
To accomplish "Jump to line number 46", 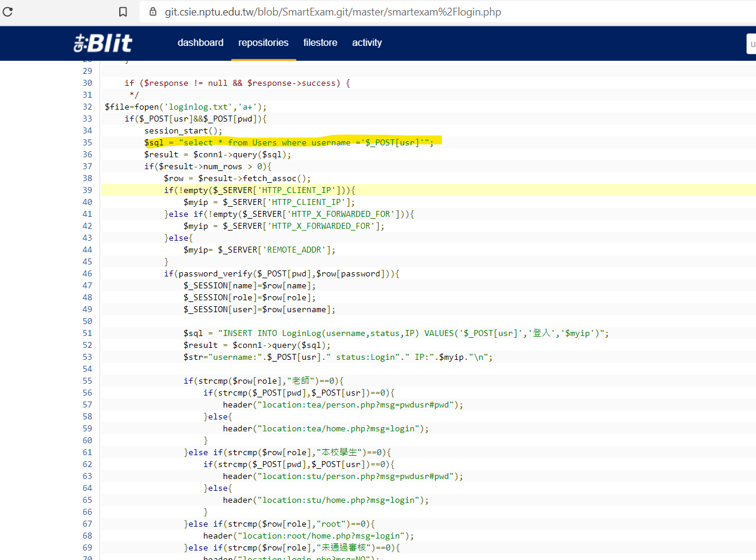I will 87,273.
